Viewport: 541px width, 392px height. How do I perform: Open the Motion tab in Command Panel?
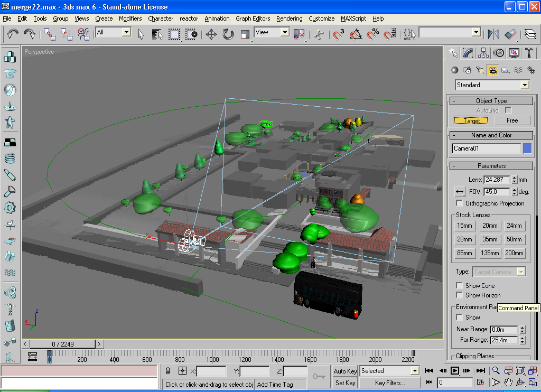click(499, 53)
